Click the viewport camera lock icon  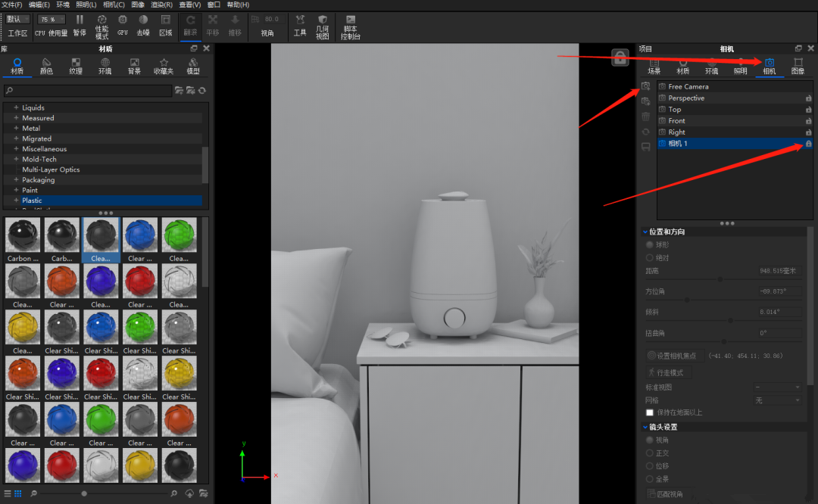(x=620, y=58)
